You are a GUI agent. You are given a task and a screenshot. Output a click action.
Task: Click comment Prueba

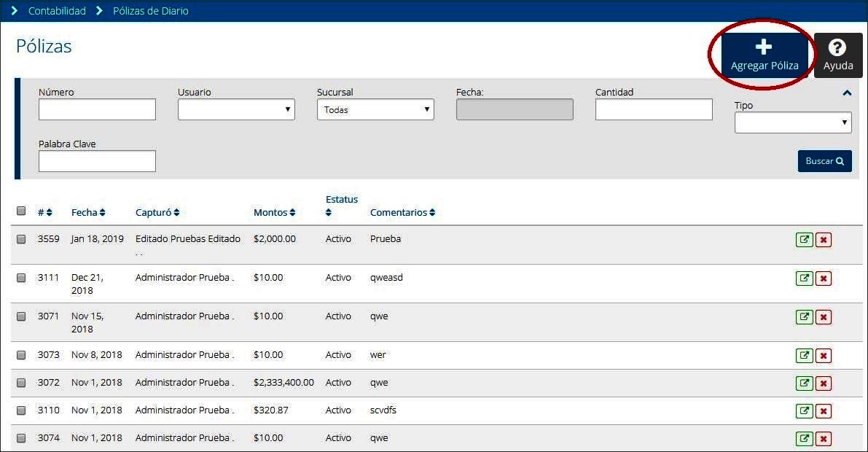click(386, 239)
